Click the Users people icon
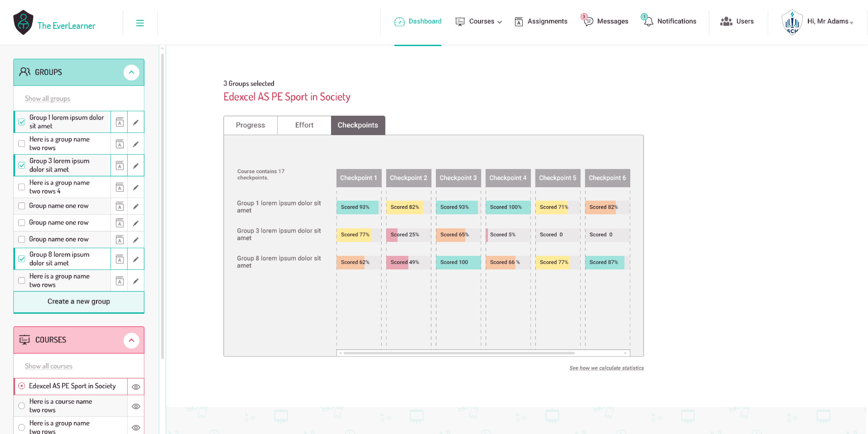Image resolution: width=868 pixels, height=434 pixels. click(x=726, y=21)
